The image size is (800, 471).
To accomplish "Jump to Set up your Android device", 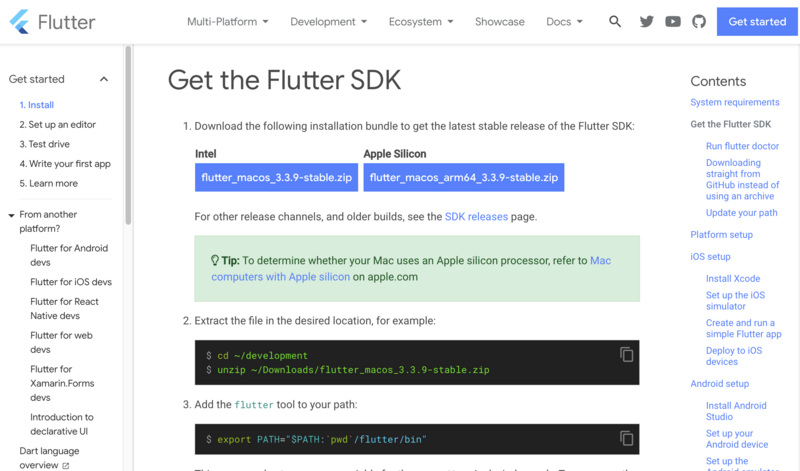I will [x=737, y=438].
